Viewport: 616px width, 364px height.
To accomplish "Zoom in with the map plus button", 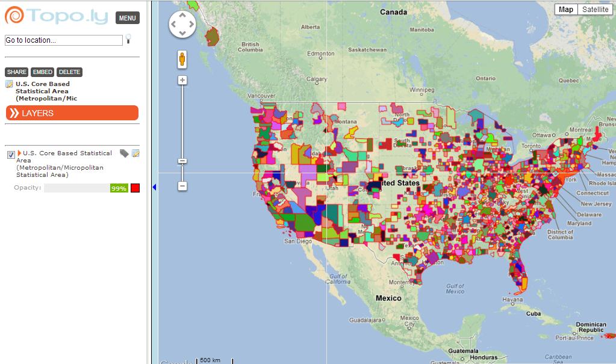I will point(182,80).
